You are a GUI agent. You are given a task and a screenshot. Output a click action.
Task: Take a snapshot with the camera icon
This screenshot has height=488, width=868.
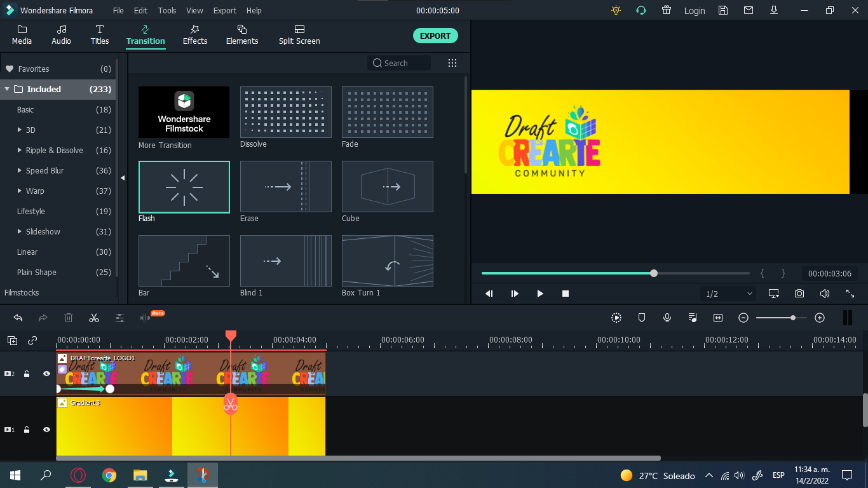point(799,294)
